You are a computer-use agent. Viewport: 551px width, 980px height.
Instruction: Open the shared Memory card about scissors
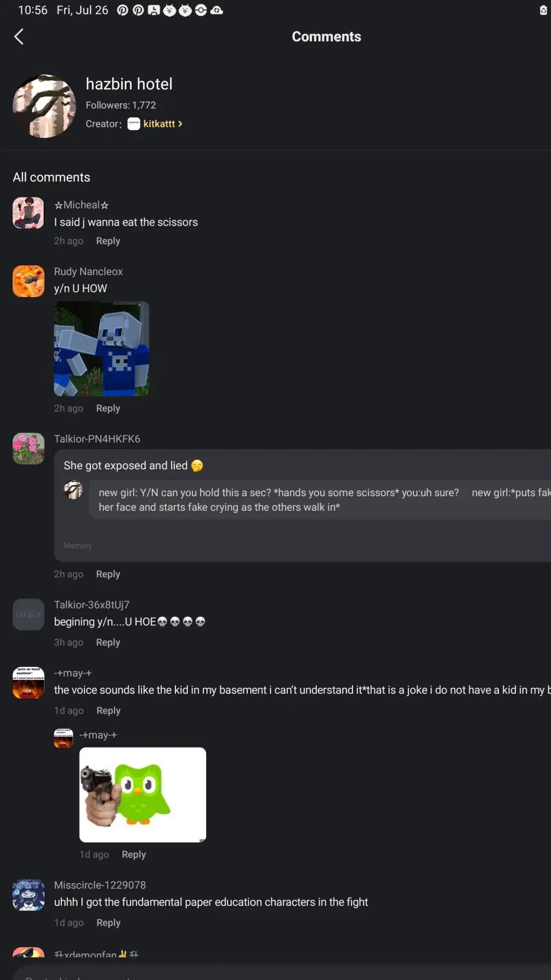pyautogui.click(x=302, y=506)
